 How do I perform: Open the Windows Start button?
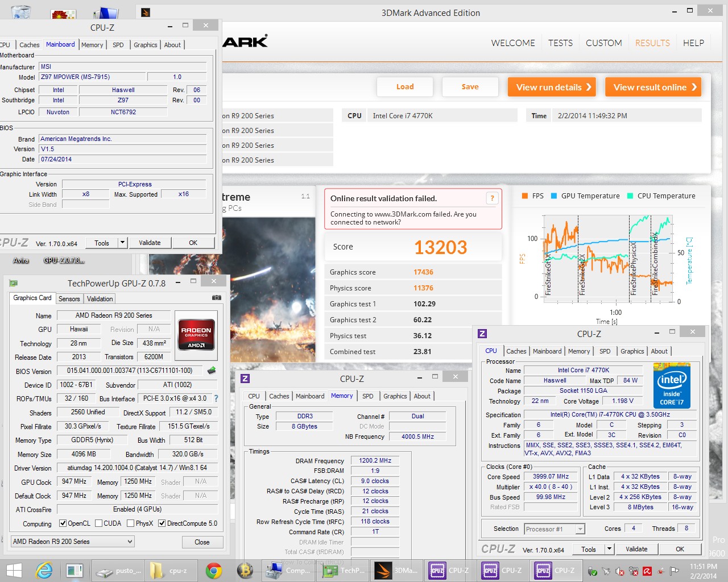[x=14, y=571]
